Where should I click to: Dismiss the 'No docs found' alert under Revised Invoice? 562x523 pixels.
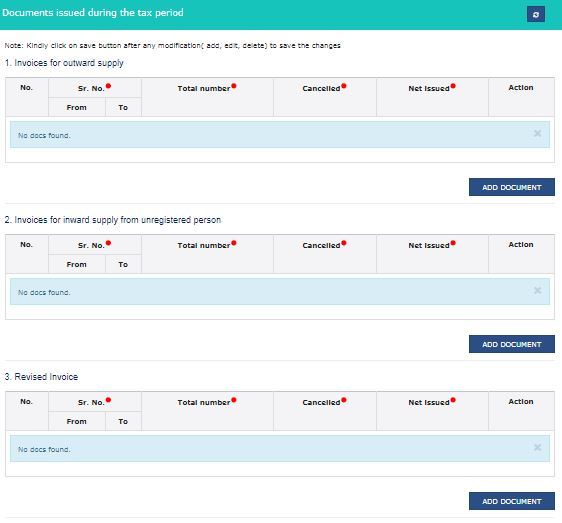537,447
